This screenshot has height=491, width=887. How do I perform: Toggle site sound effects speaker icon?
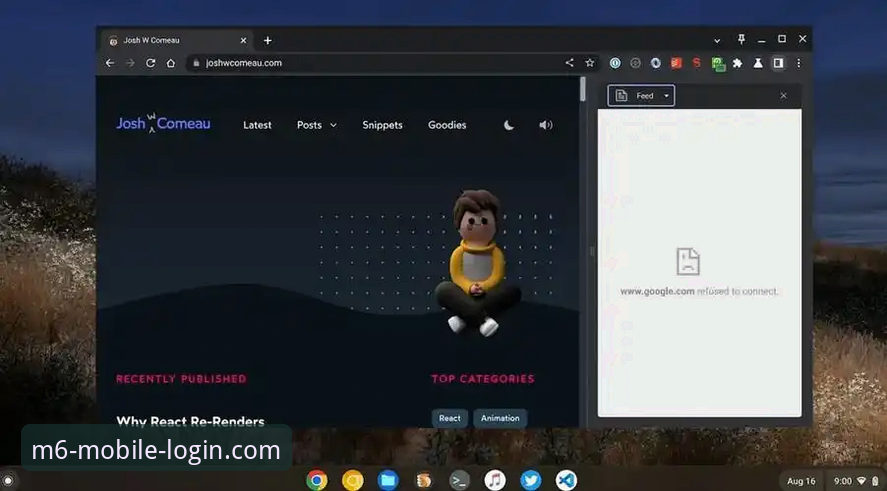545,125
